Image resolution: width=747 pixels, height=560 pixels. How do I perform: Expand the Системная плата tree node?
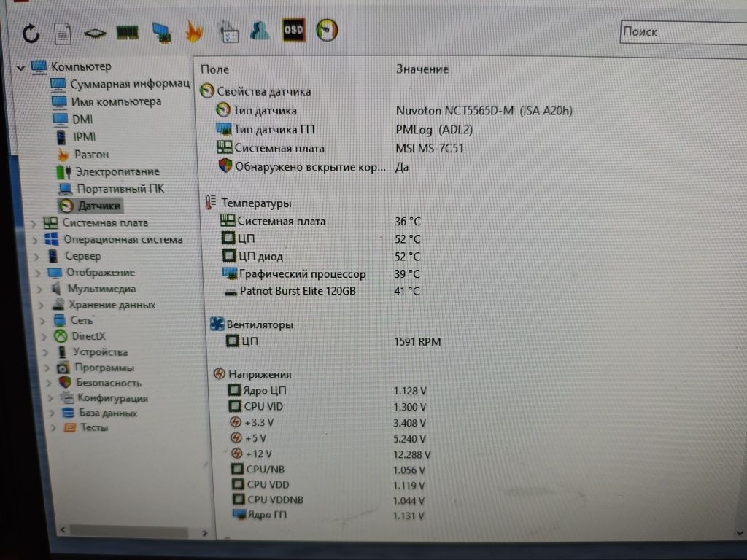pos(34,223)
